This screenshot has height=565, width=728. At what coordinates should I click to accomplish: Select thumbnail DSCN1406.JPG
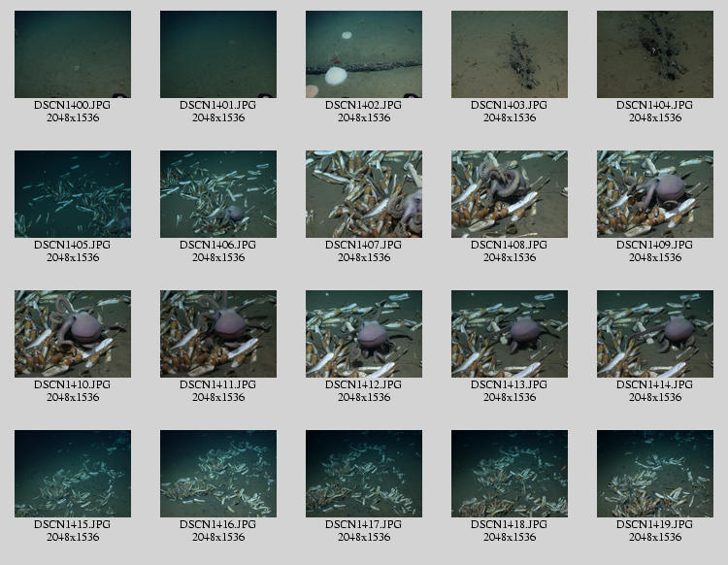point(218,194)
